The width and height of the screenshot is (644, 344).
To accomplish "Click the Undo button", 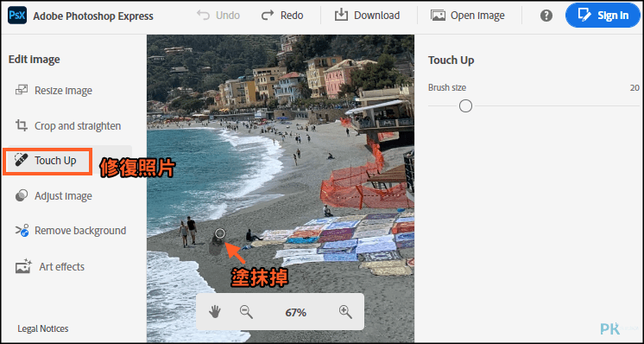I will pyautogui.click(x=218, y=16).
